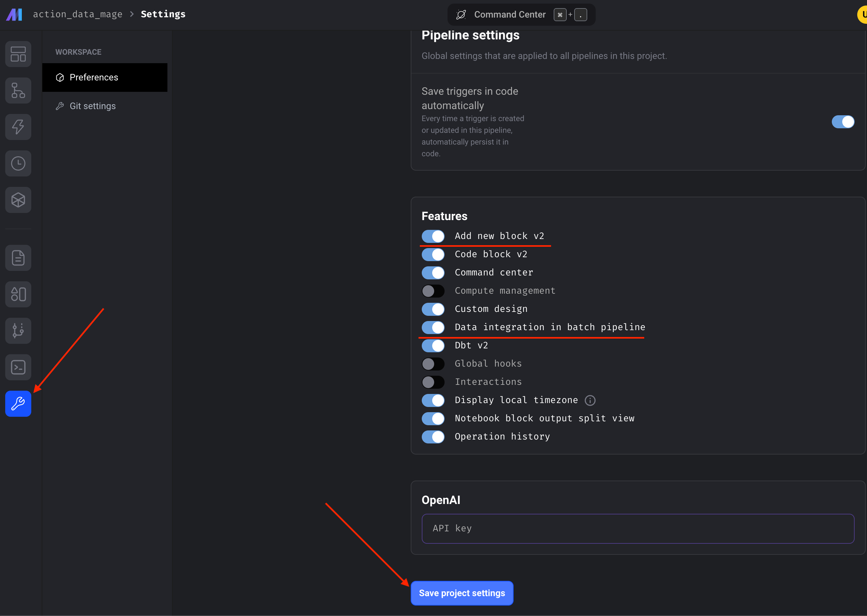Image resolution: width=867 pixels, height=616 pixels.
Task: Turn on Global hooks
Action: [433, 363]
